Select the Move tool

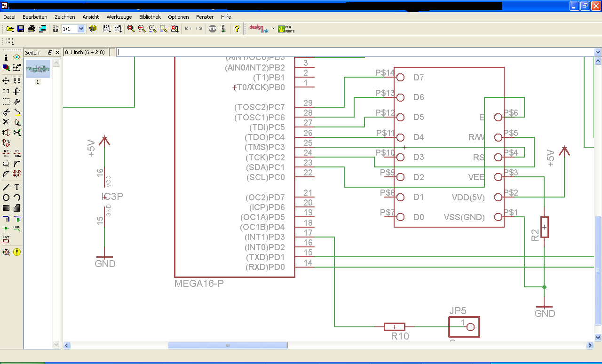tap(6, 81)
